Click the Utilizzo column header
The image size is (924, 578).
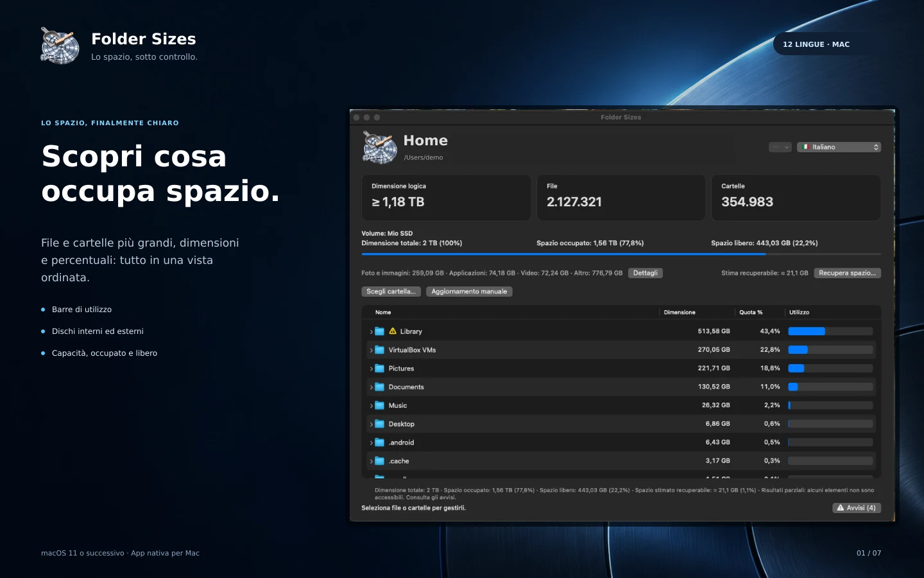click(799, 312)
